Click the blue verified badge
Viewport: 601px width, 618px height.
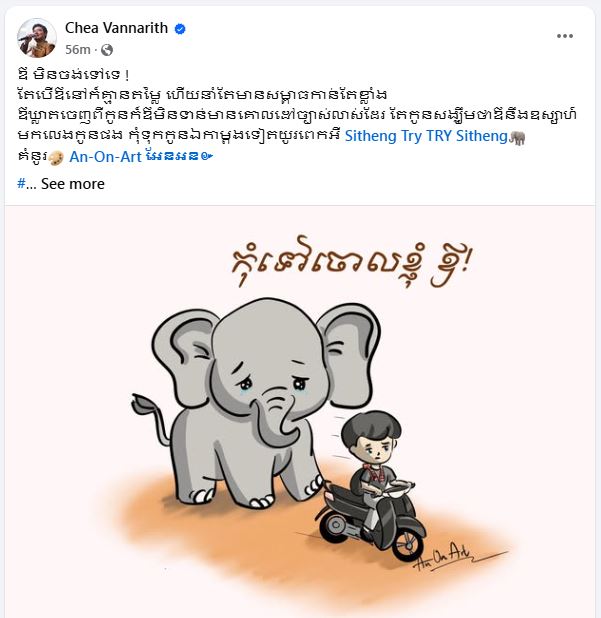[180, 29]
